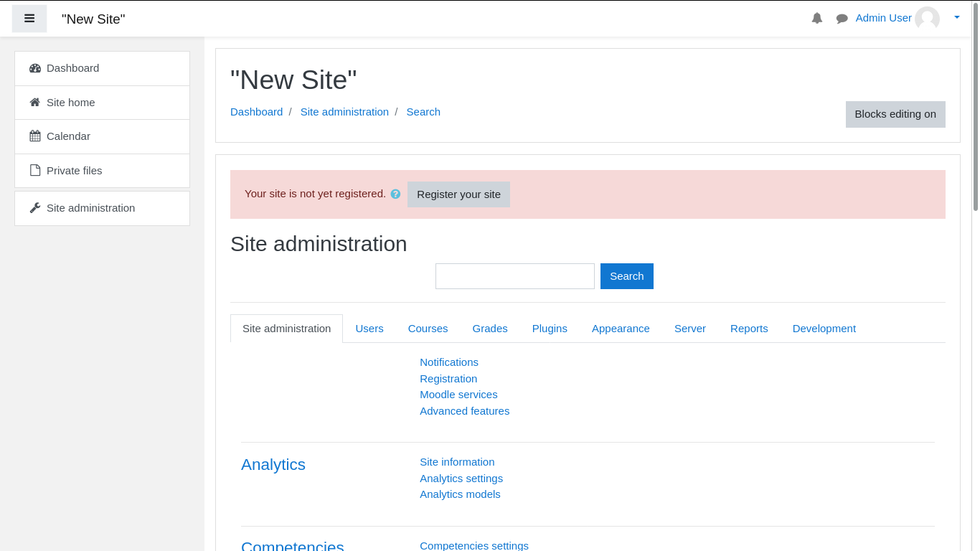Click Register your site button

(458, 194)
